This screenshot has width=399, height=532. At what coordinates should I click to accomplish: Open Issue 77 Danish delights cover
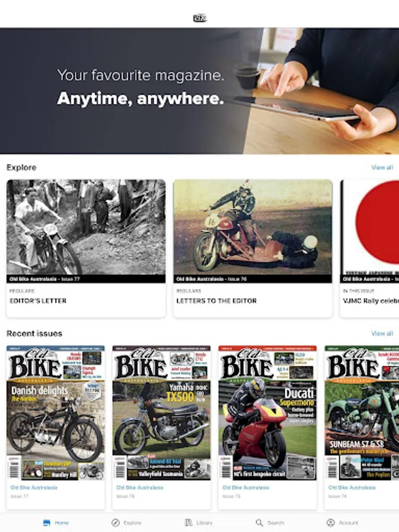coord(56,413)
